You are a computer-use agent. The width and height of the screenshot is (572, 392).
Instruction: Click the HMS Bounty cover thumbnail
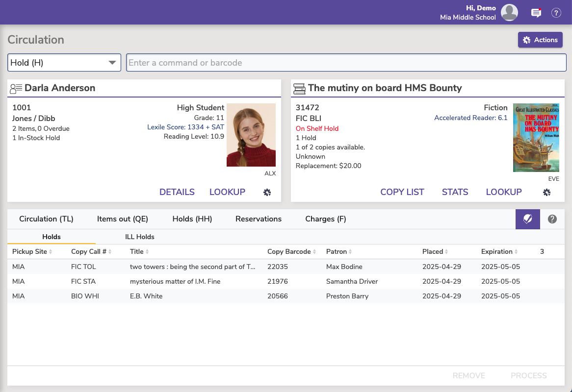click(536, 138)
